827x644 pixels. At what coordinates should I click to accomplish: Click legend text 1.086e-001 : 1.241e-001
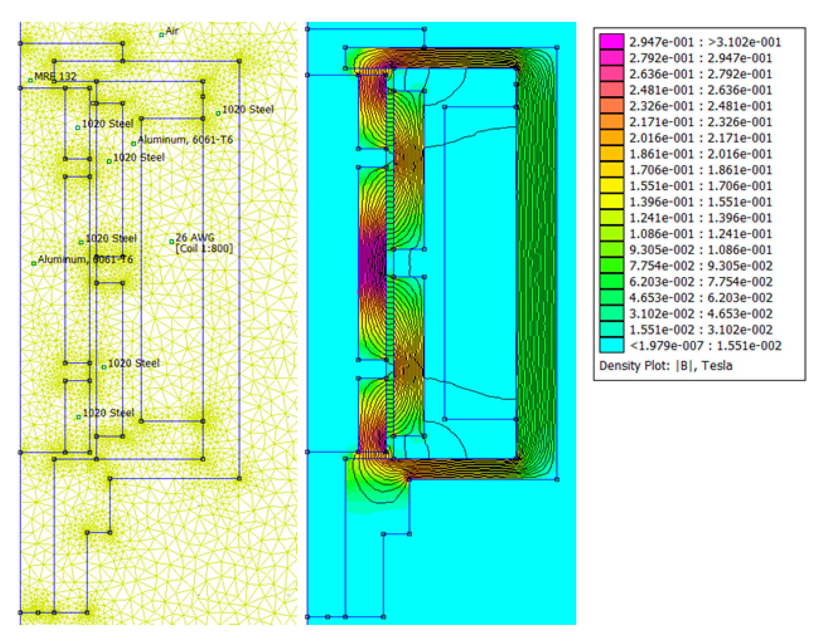pos(701,233)
